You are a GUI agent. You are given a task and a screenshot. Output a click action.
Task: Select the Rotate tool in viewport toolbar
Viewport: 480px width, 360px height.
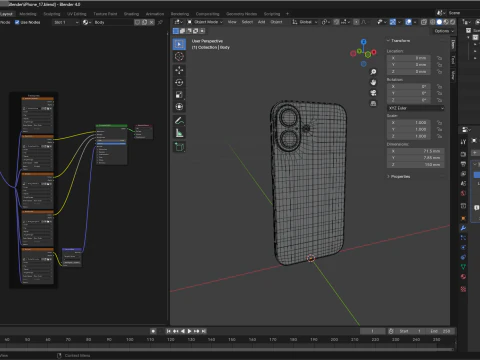179,82
